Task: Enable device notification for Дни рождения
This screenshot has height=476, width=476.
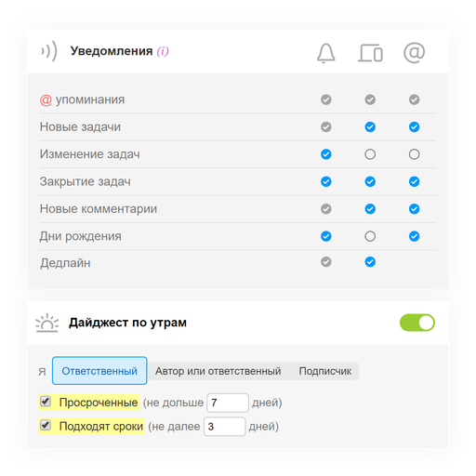Action: 370,236
